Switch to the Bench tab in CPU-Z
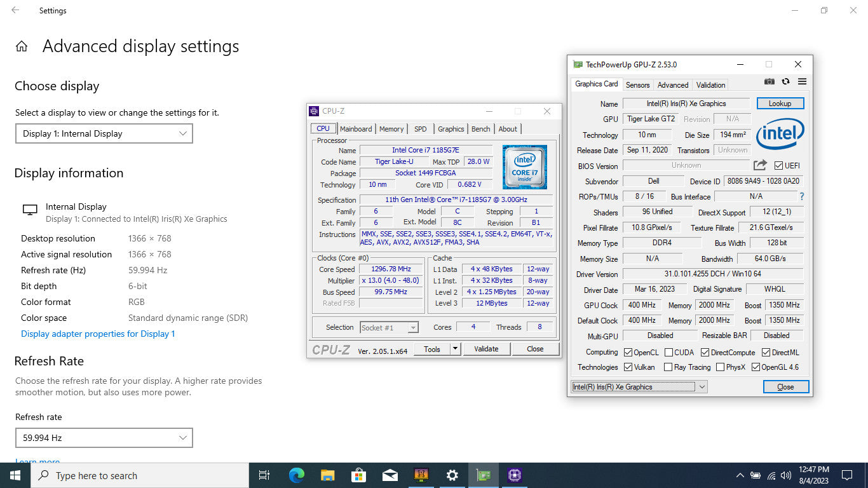 (x=481, y=128)
